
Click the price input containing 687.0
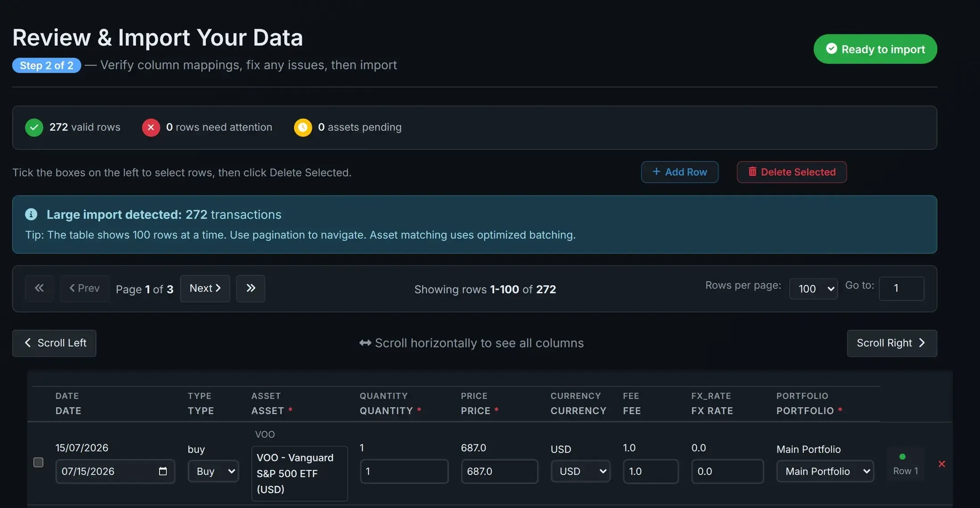tap(499, 471)
